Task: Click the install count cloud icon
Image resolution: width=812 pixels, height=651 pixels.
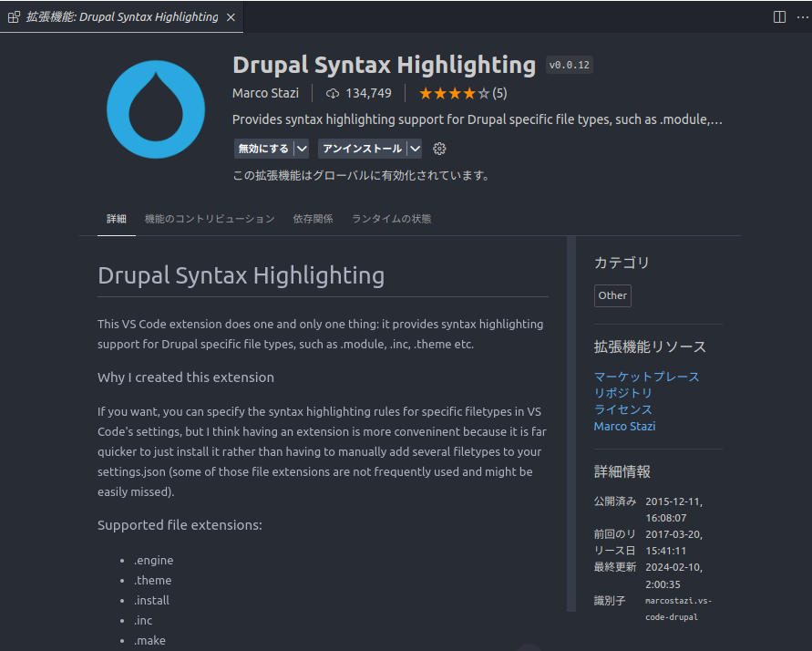Action: click(x=333, y=93)
